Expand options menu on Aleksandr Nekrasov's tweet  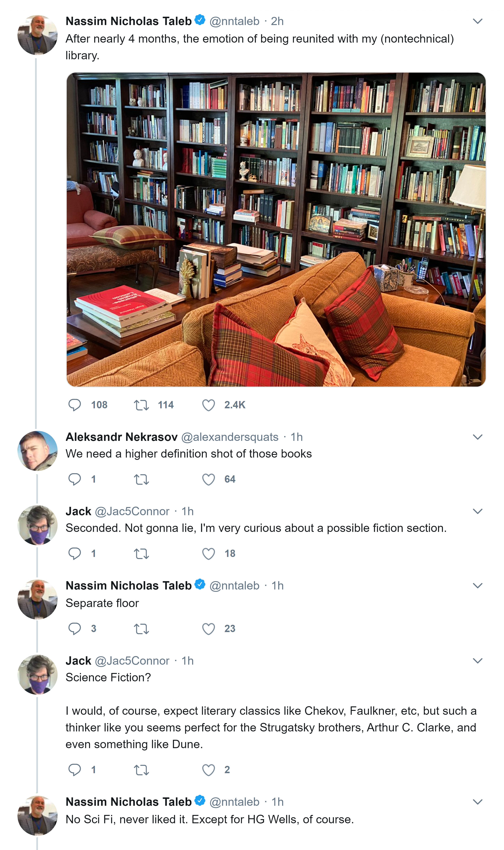(478, 437)
